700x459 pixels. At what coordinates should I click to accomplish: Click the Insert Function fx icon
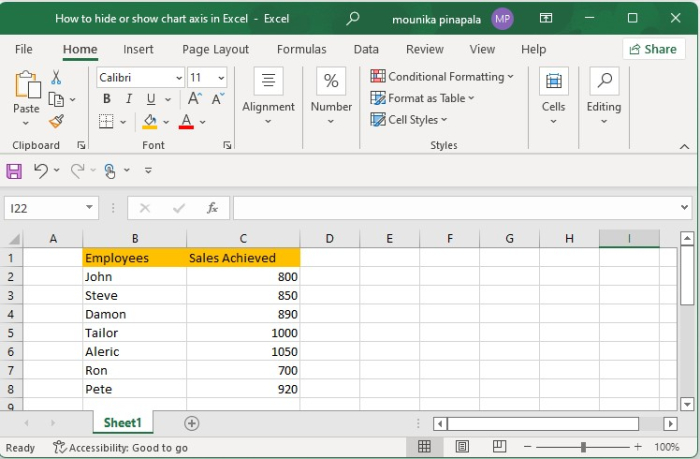point(212,208)
